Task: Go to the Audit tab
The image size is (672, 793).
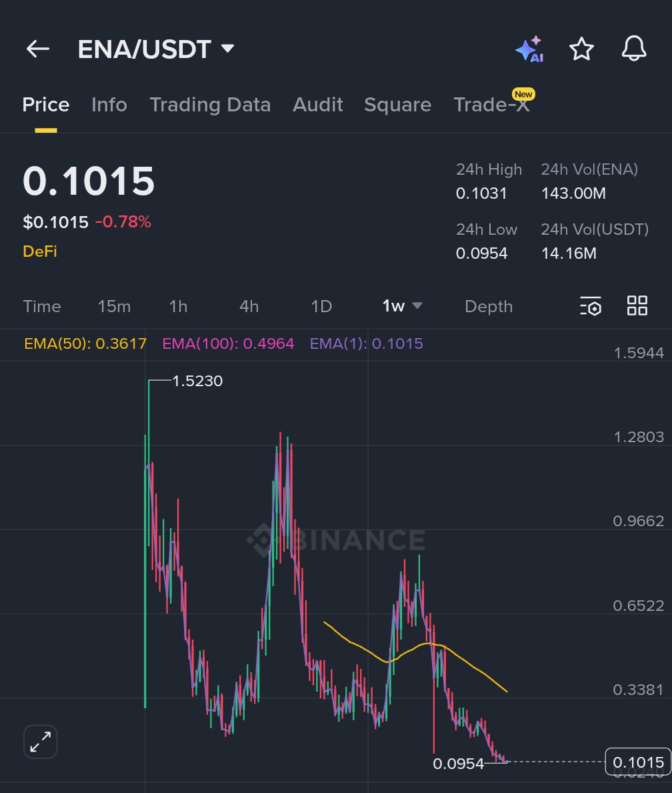Action: coord(317,105)
